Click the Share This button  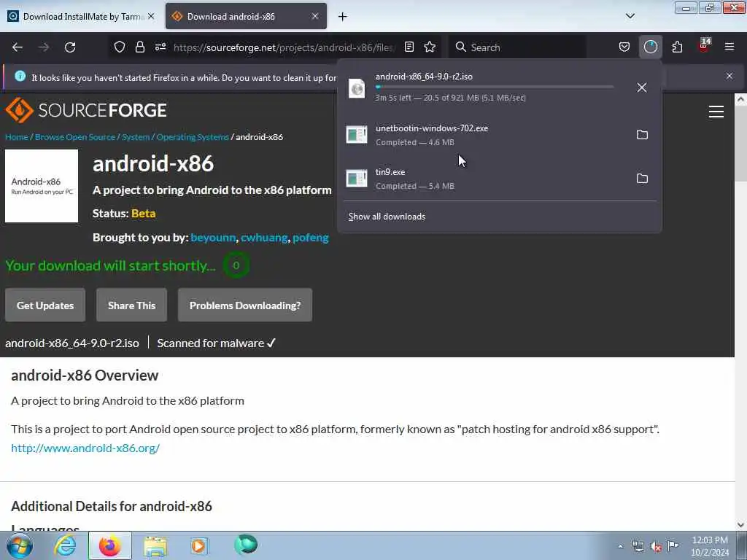click(131, 306)
